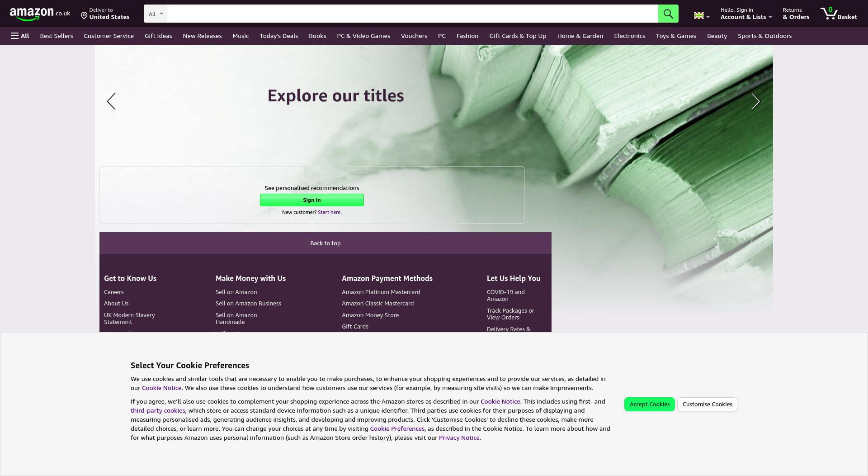Click the Make Money with Us heading

[250, 278]
